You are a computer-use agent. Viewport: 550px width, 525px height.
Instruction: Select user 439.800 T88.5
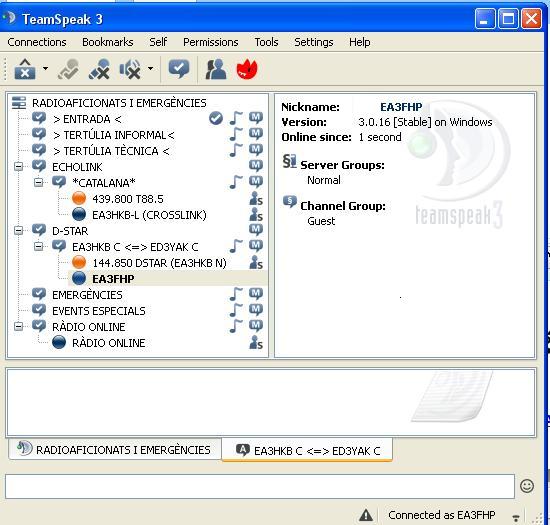[128, 199]
